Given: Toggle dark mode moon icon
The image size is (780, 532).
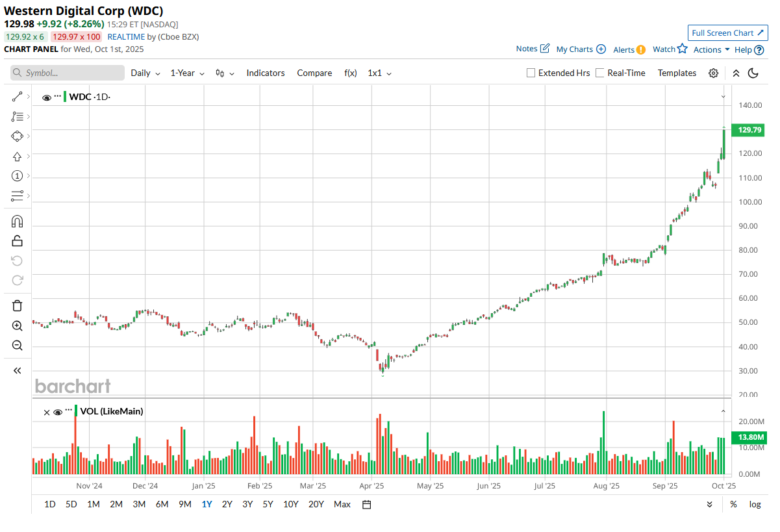Looking at the screenshot, I should tap(753, 73).
